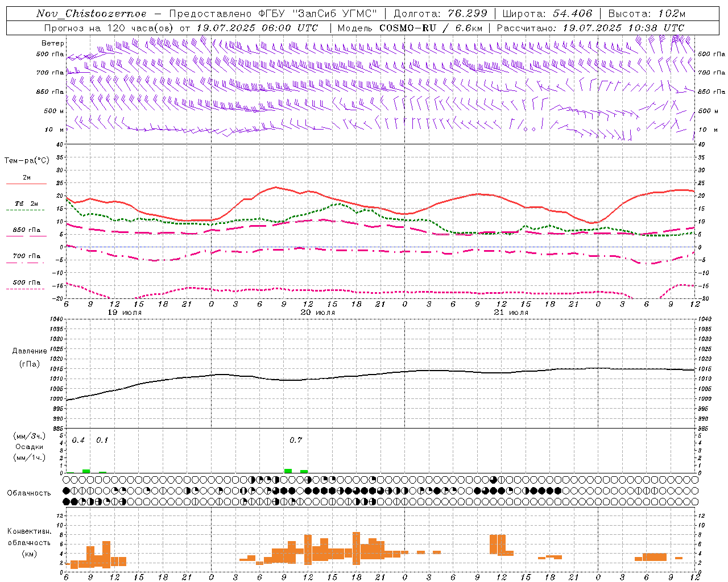Select the 2м red line legend label
This screenshot has width=728, height=582.
click(27, 177)
